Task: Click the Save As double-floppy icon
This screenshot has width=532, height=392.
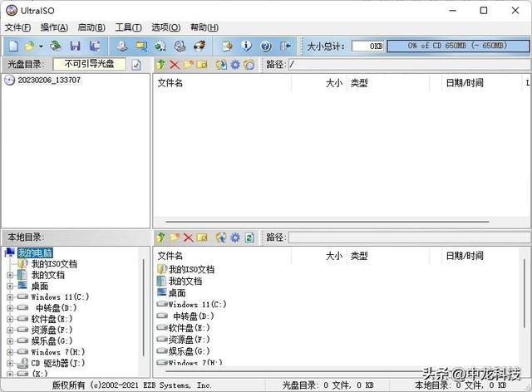Action: tap(95, 46)
